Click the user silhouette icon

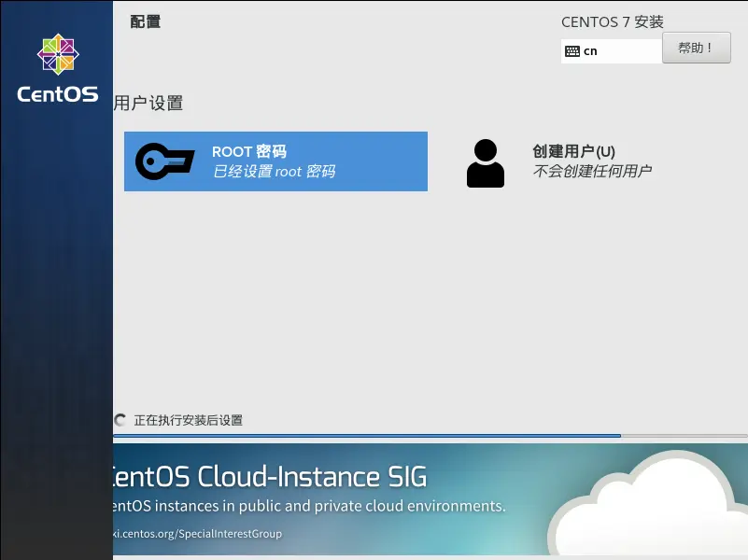pos(486,163)
